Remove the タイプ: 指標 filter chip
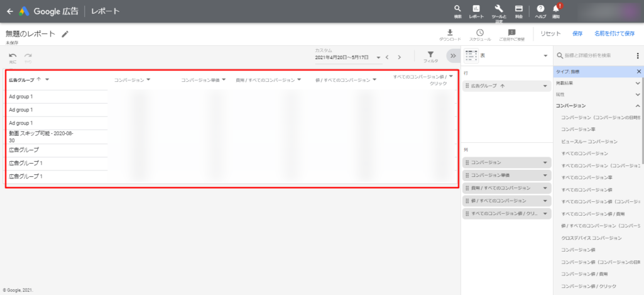644x295 pixels. [x=639, y=72]
